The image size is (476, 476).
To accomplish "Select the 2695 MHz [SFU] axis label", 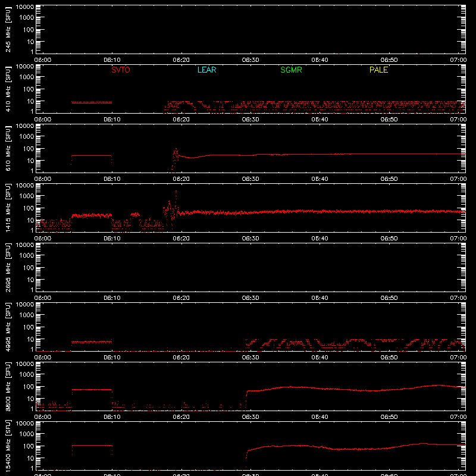I will coord(8,267).
